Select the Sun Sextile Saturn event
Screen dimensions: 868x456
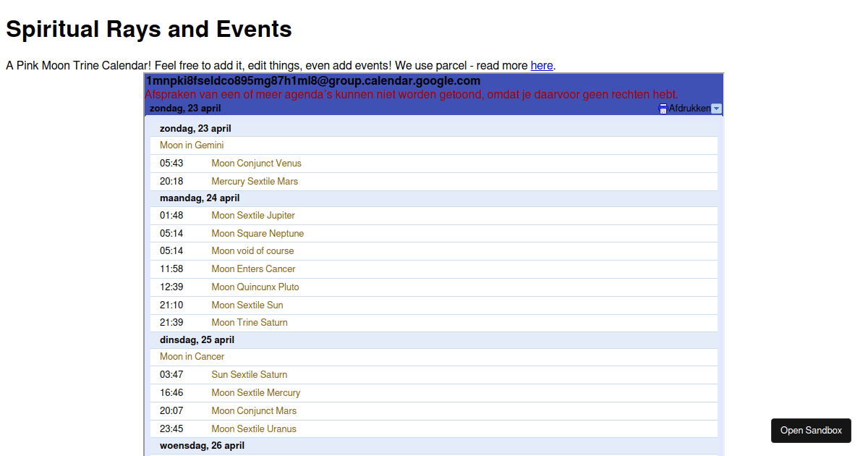pyautogui.click(x=249, y=374)
